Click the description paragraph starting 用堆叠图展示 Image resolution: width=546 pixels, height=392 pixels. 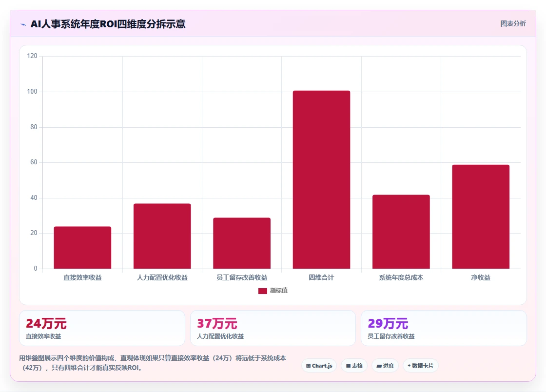click(x=153, y=363)
